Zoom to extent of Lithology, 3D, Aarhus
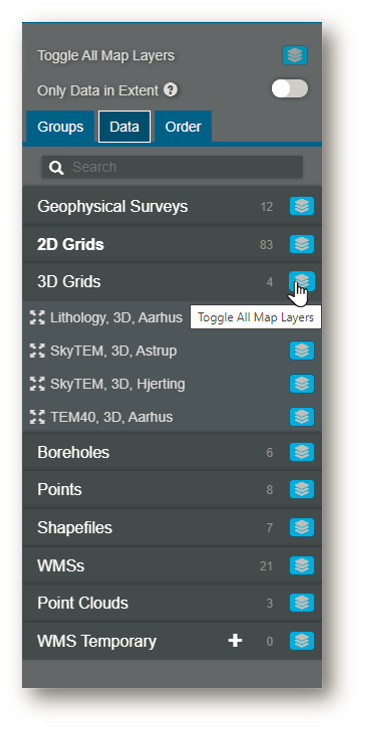The width and height of the screenshot is (365, 731). pos(36,317)
